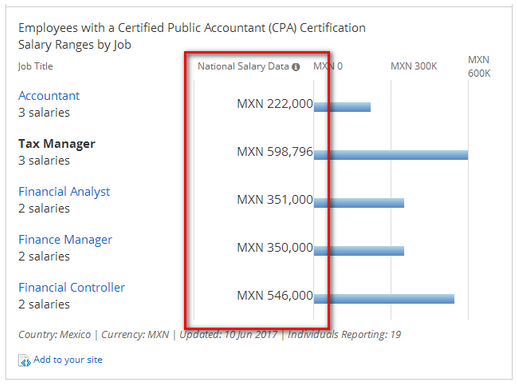Click 3 salaries under Tax Manager
Screen dimensions: 517x386
click(44, 161)
